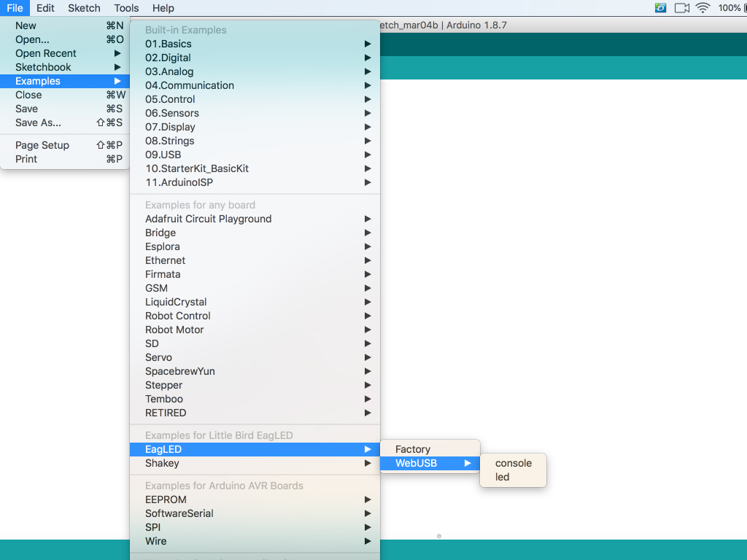Click the Wi-Fi status icon
Screen dimensions: 747x560
click(703, 7)
